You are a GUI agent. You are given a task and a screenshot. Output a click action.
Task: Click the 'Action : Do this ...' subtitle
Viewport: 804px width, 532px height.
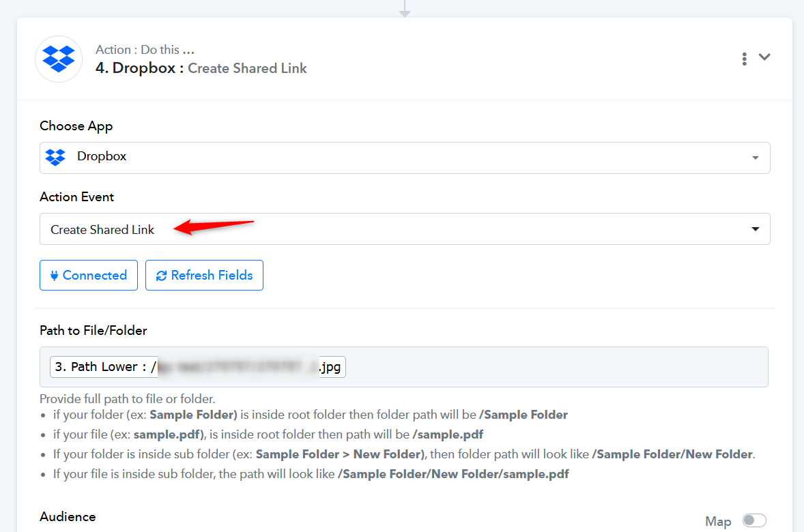(x=145, y=50)
